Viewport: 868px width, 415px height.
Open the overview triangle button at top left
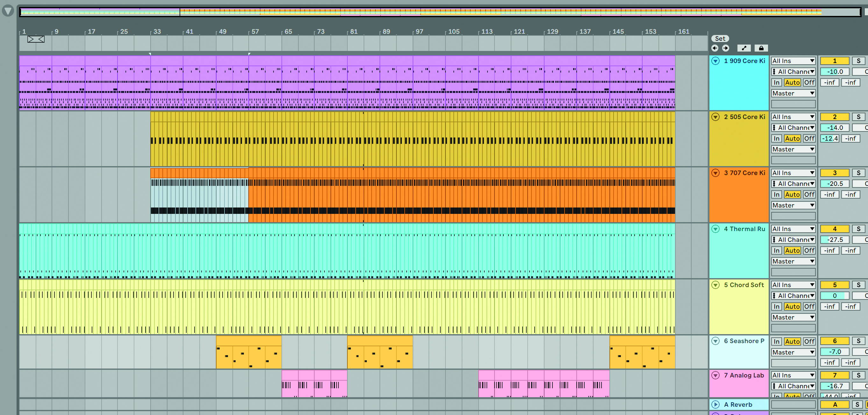coord(8,11)
